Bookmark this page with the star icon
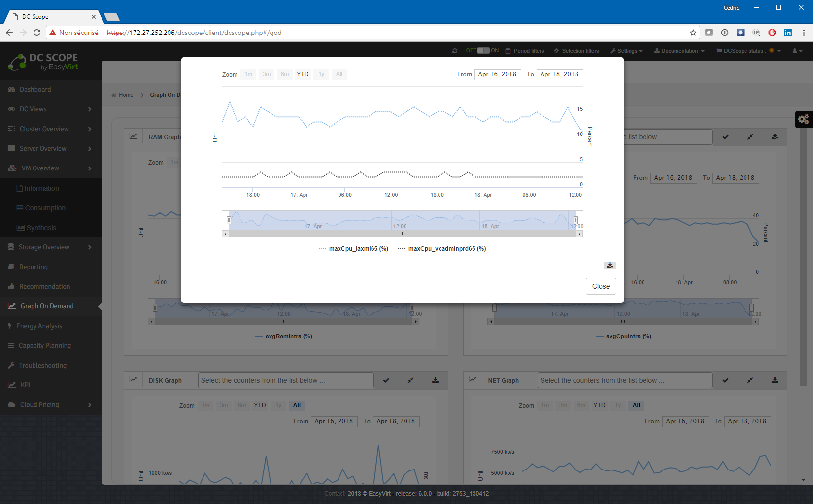The height and width of the screenshot is (504, 813). 693,33
